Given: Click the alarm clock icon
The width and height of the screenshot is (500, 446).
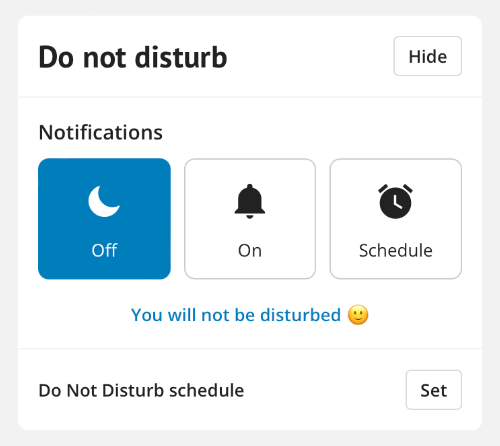Looking at the screenshot, I should pyautogui.click(x=395, y=201).
